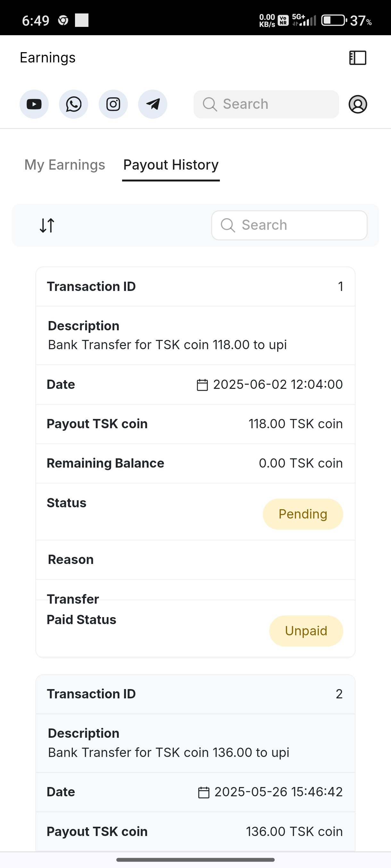Switch to the My Earnings tab
391x868 pixels.
pyautogui.click(x=65, y=165)
